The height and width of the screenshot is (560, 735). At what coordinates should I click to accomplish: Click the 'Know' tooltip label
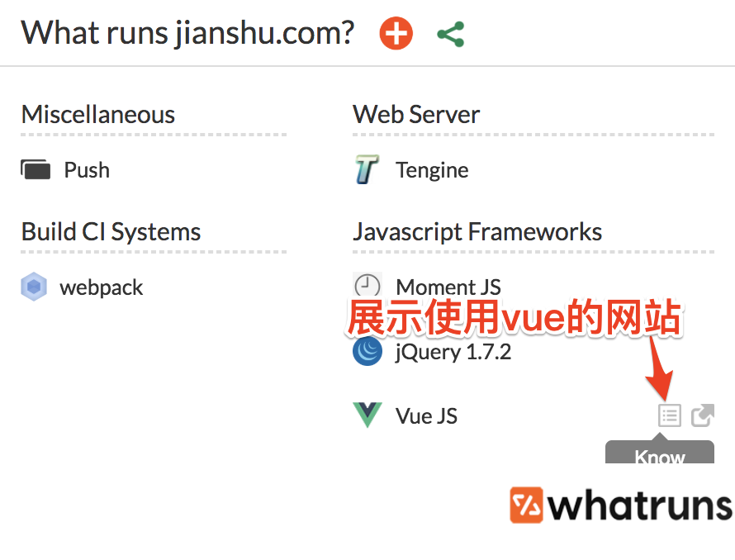(660, 455)
